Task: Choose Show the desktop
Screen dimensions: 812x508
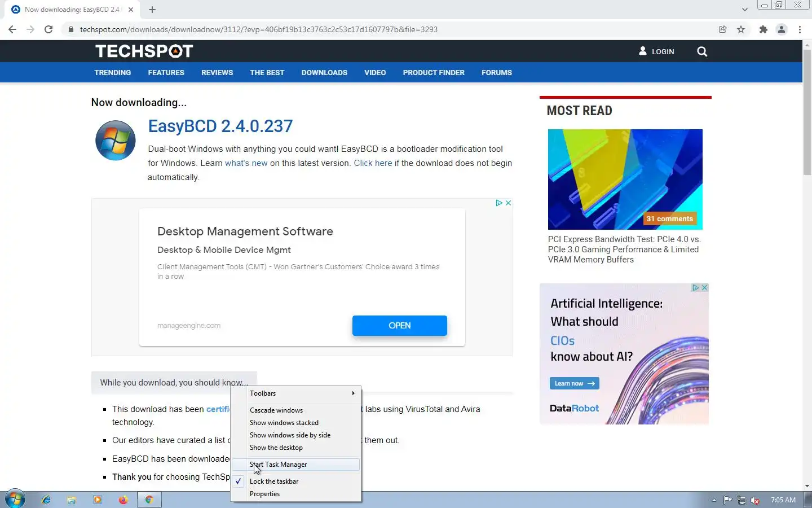Action: click(x=296, y=448)
